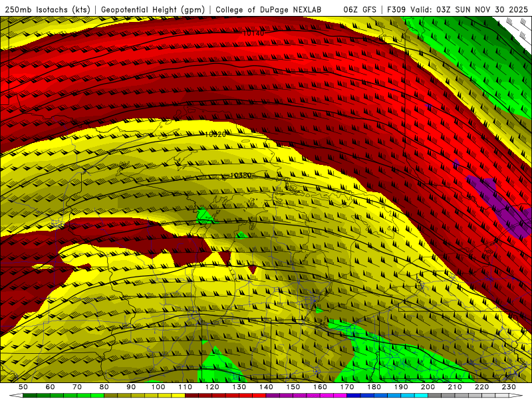Click the 80 colorbar tick label
The width and height of the screenshot is (532, 399).
pos(104,387)
